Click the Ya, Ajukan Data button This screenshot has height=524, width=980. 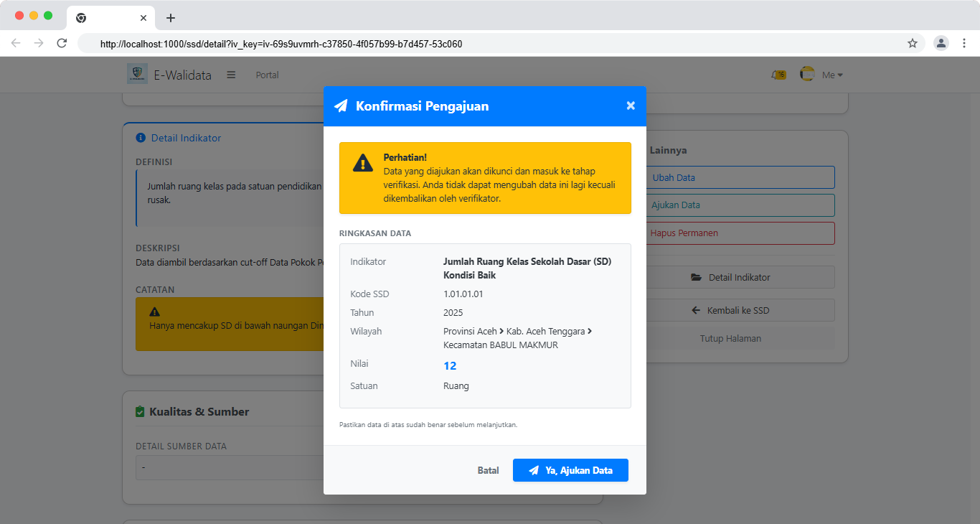coord(570,470)
